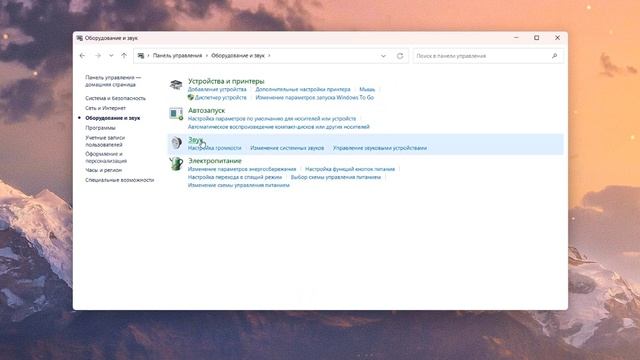Minimize the Оборудование и звук window
This screenshot has width=640, height=360.
point(516,38)
